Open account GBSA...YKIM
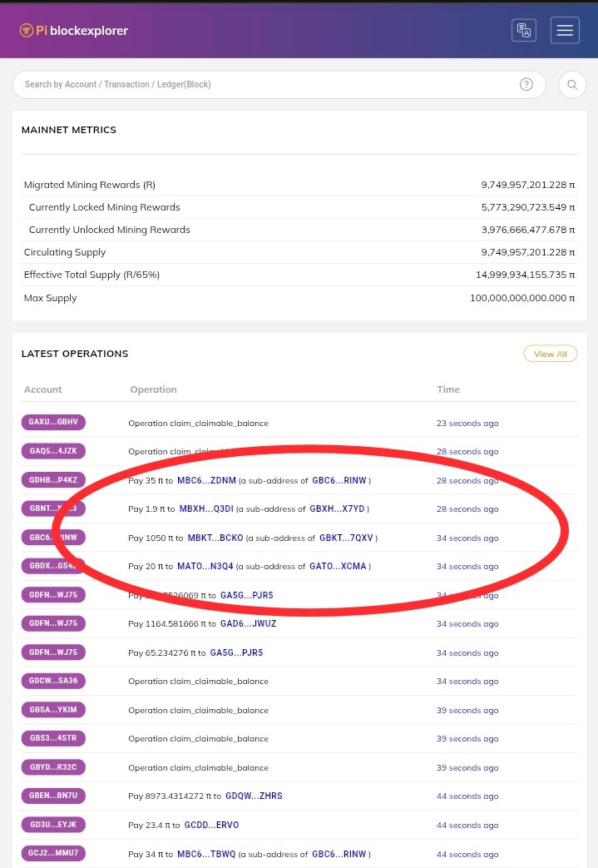Image resolution: width=598 pixels, height=868 pixels. [x=53, y=710]
